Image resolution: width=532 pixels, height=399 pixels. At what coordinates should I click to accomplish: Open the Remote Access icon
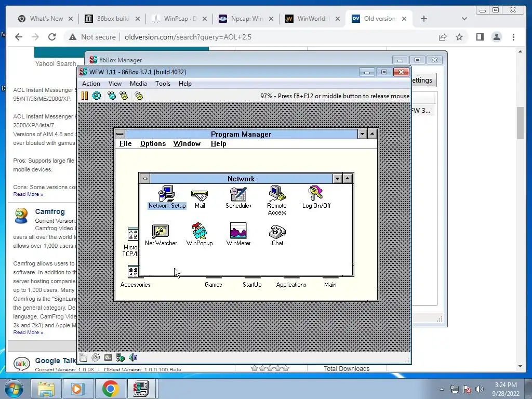point(277,200)
